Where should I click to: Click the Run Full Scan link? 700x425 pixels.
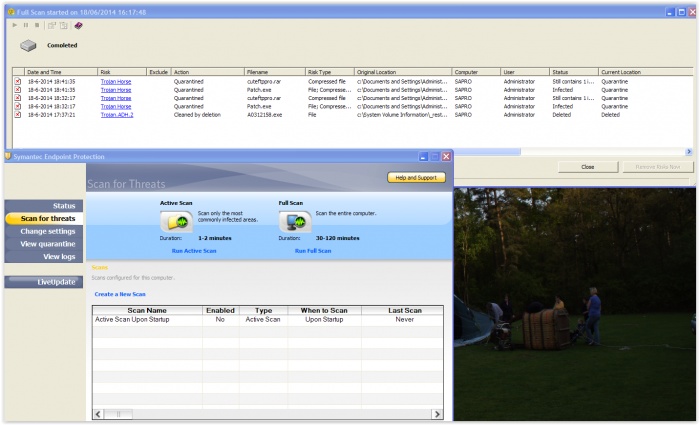point(313,249)
